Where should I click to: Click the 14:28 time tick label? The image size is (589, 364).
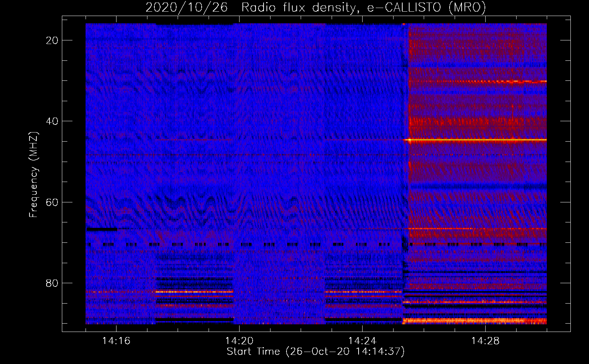click(x=485, y=341)
